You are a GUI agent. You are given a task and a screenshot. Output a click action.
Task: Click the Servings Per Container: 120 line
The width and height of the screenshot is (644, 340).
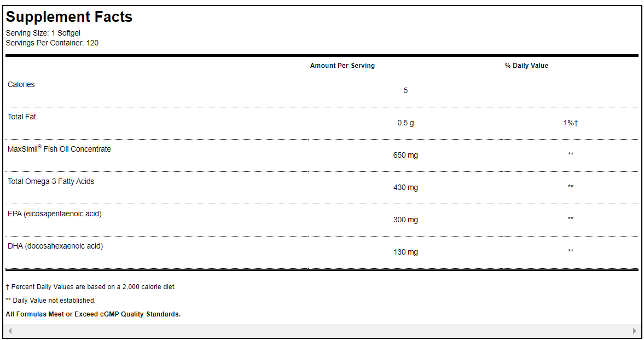coord(52,43)
